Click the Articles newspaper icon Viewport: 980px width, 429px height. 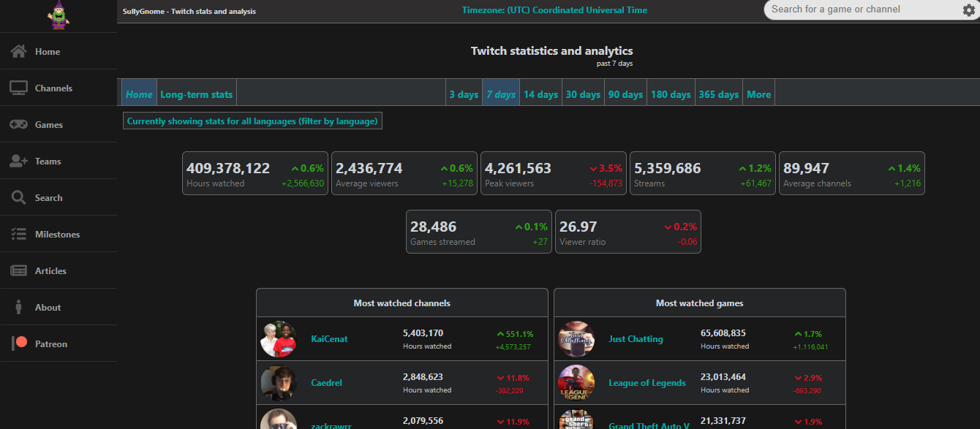coord(18,271)
